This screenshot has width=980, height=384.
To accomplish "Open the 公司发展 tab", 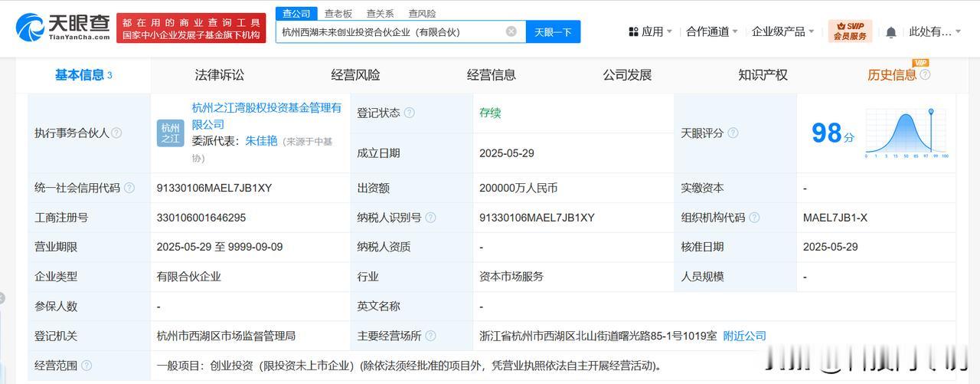I will (x=627, y=74).
